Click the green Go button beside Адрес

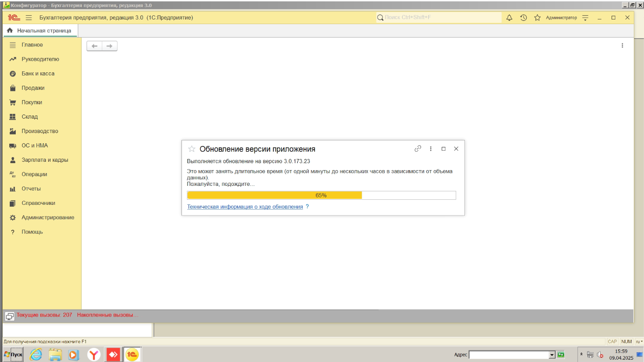pyautogui.click(x=561, y=355)
